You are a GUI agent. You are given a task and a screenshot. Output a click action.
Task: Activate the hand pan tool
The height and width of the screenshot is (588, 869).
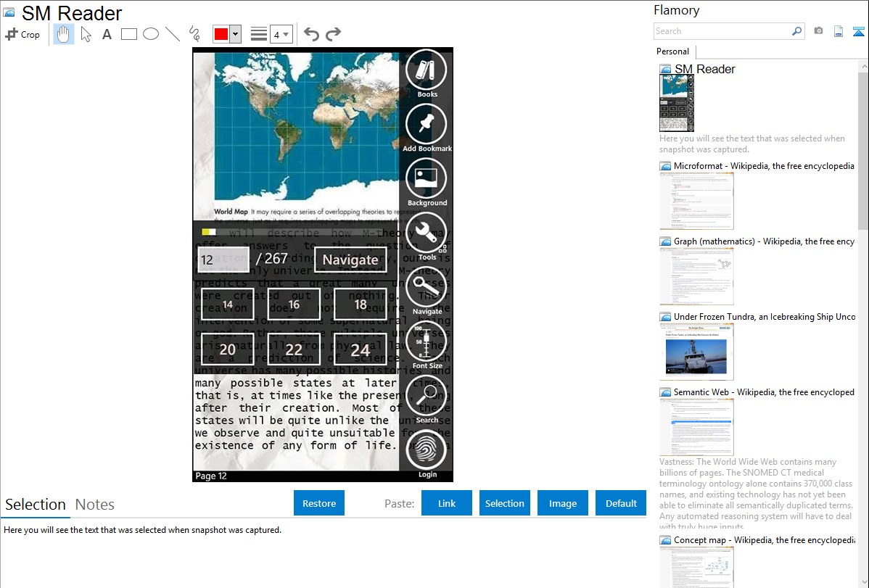pyautogui.click(x=64, y=34)
